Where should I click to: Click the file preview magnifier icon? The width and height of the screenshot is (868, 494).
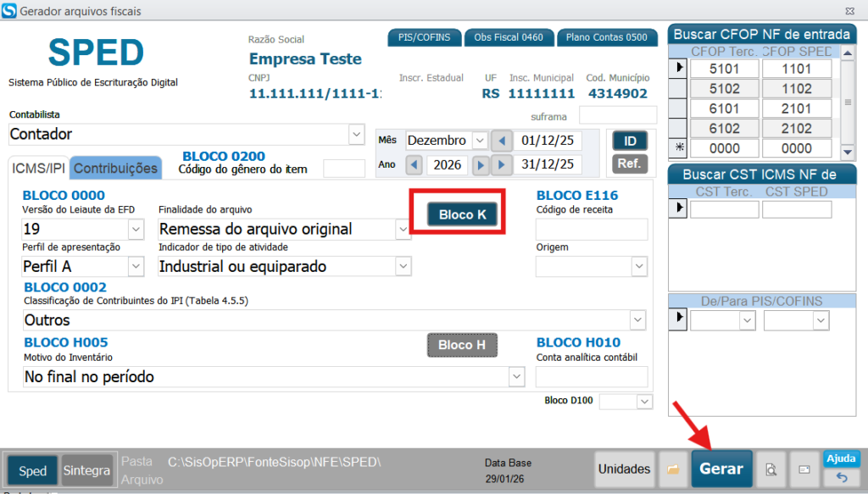coord(771,469)
